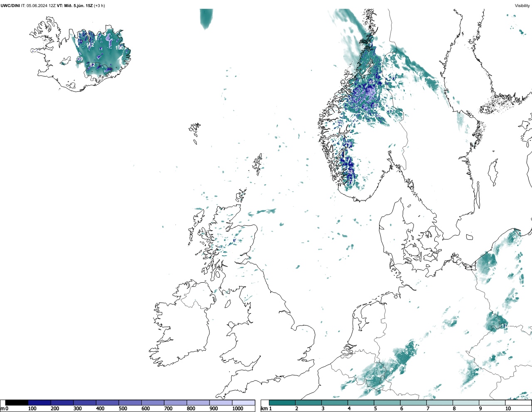Viewport: 532px width, 412px height.
Task: Pick the 300–400 m legend swatch
Action: (x=85, y=403)
